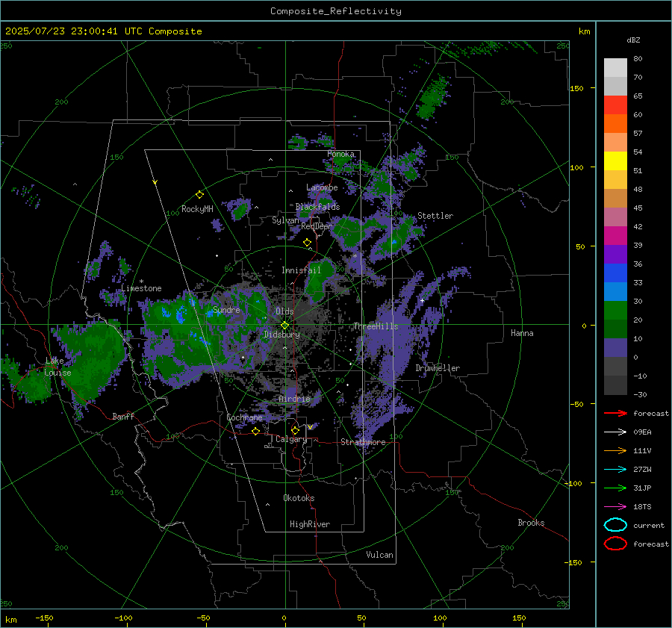Image resolution: width=672 pixels, height=628 pixels.
Task: Click the Lake Louise label
Action: 58,367
